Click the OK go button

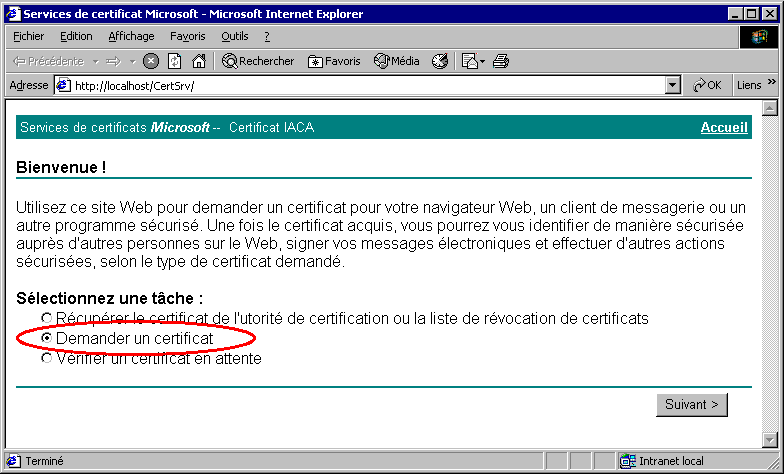pyautogui.click(x=707, y=86)
